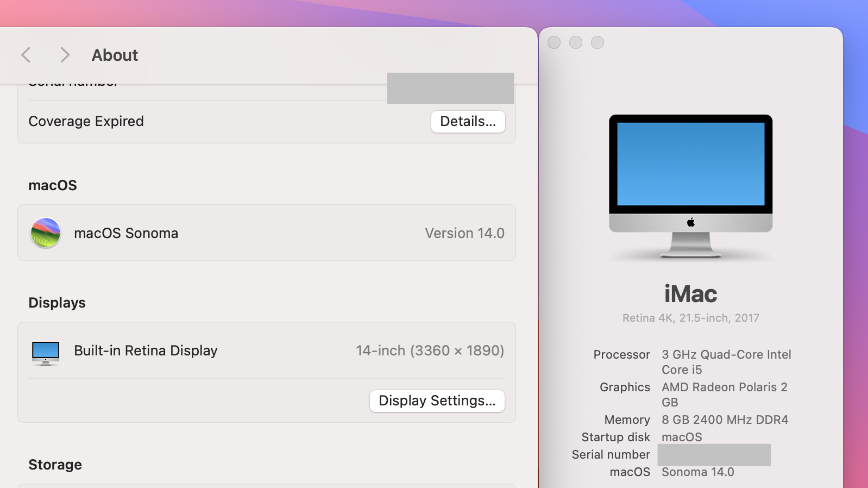Viewport: 868px width, 488px height.
Task: Click the Storage section heading
Action: click(x=55, y=465)
